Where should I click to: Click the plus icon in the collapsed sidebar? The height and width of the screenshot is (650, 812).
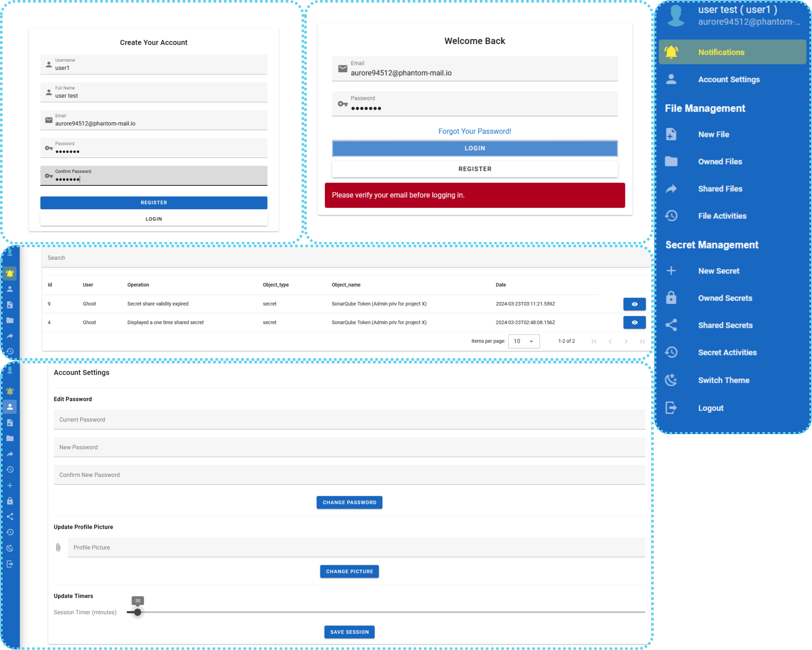point(10,485)
